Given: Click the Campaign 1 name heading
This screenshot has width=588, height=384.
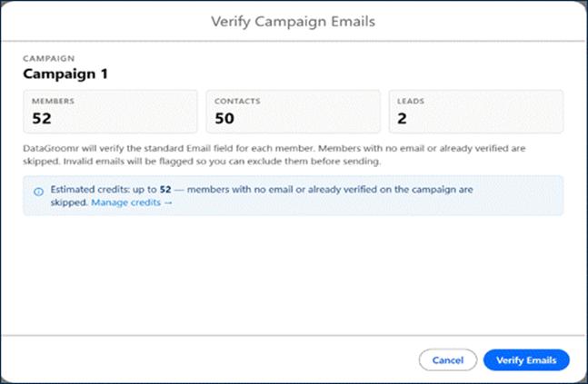Looking at the screenshot, I should tap(65, 74).
